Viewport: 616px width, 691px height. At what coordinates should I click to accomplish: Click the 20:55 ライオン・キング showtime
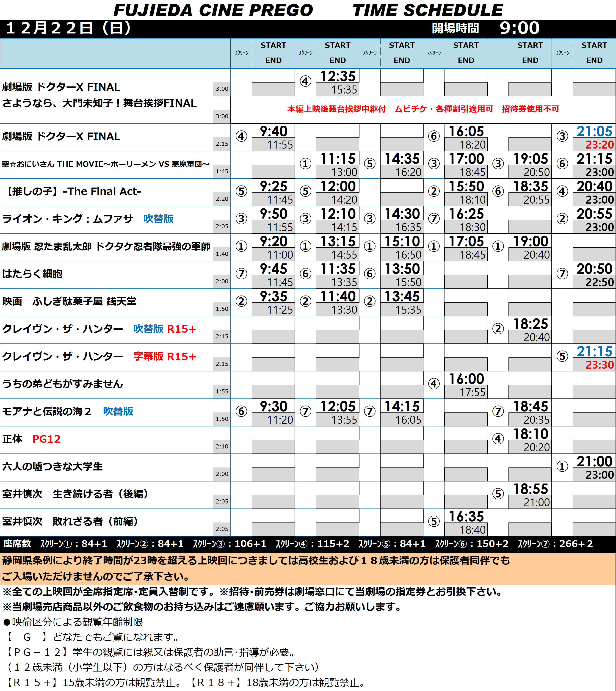pyautogui.click(x=594, y=213)
